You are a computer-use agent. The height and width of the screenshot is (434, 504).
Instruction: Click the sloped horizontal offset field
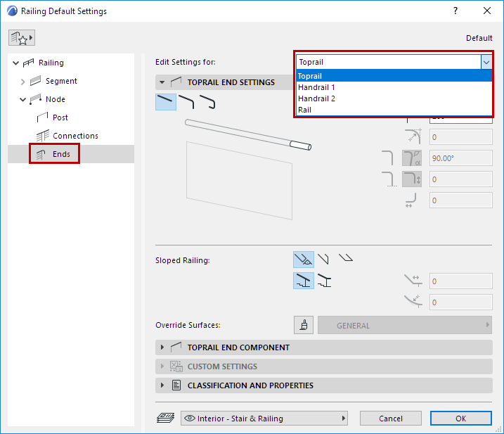(460, 281)
